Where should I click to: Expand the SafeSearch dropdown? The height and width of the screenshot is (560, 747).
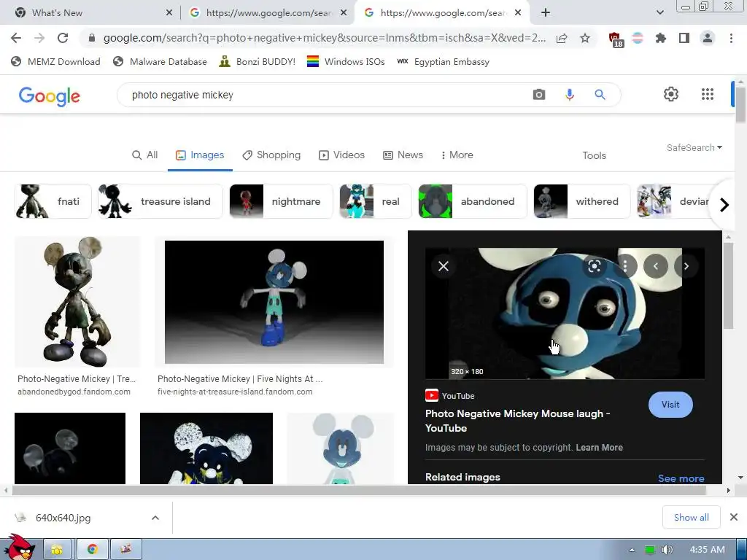[694, 147]
